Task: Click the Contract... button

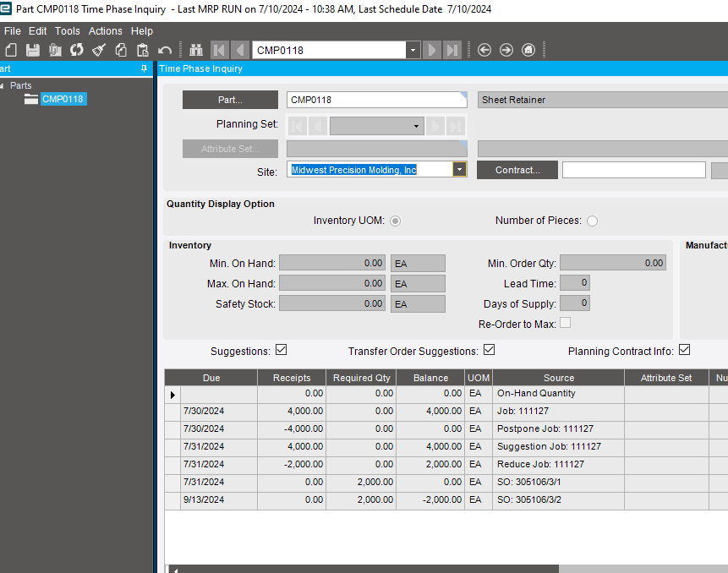Action: pos(517,170)
